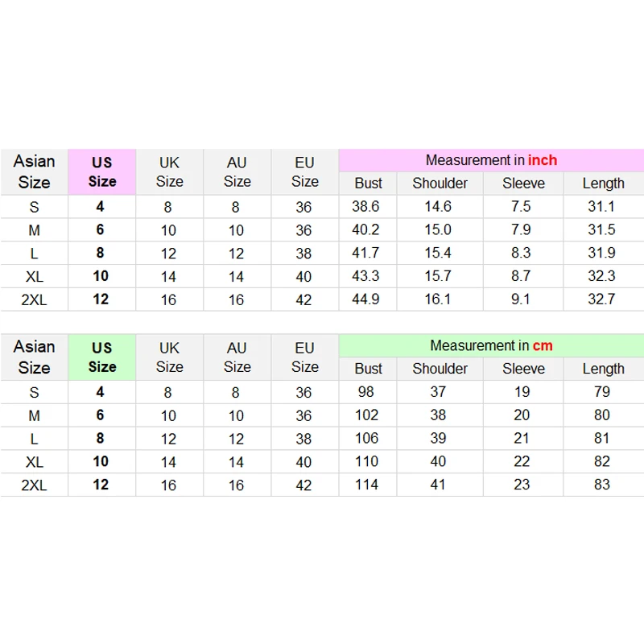Select shoulder value 15.4 inches
The image size is (644, 644).
coord(439,253)
